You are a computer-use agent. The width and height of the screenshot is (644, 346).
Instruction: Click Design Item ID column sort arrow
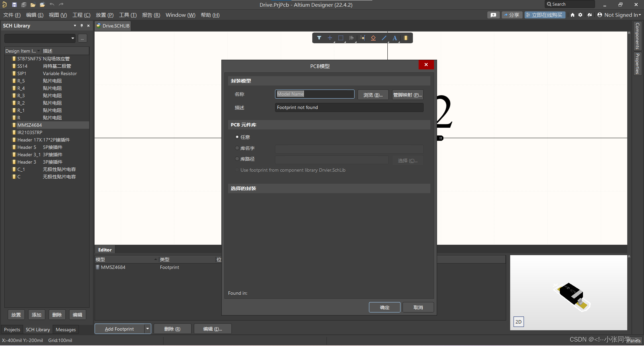pos(39,51)
